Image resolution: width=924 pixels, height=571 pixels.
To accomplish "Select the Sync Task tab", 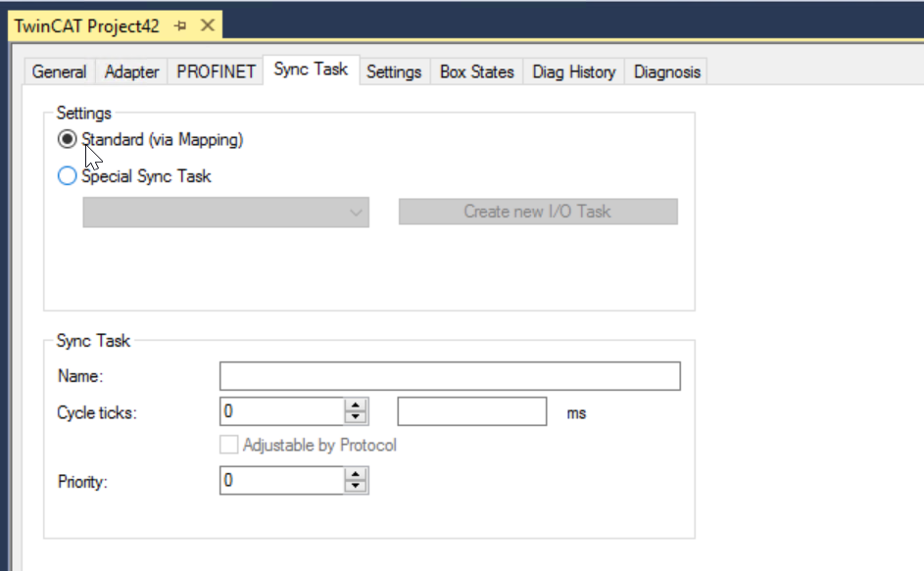I will click(x=311, y=70).
